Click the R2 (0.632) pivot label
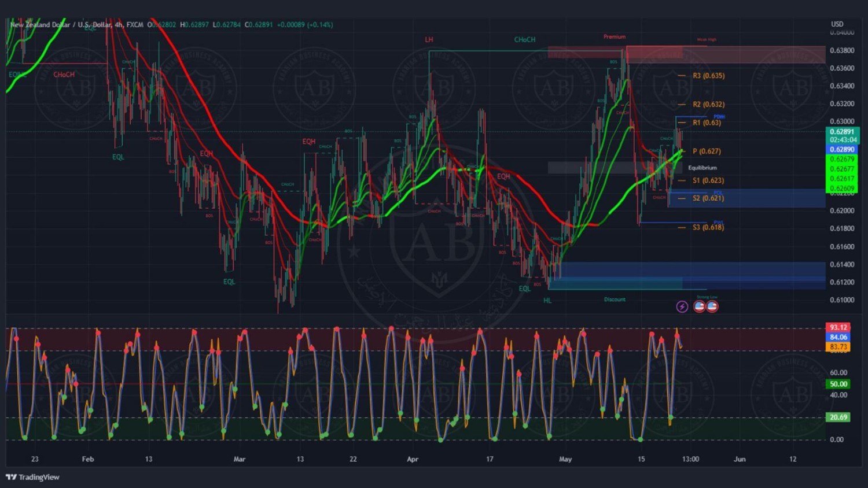The image size is (868, 488). point(708,105)
